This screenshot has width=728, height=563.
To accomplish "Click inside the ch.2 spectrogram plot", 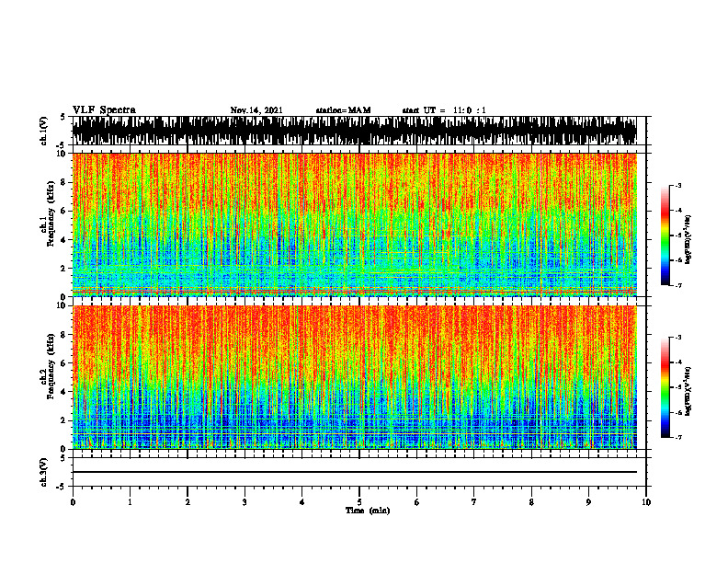I will click(354, 377).
